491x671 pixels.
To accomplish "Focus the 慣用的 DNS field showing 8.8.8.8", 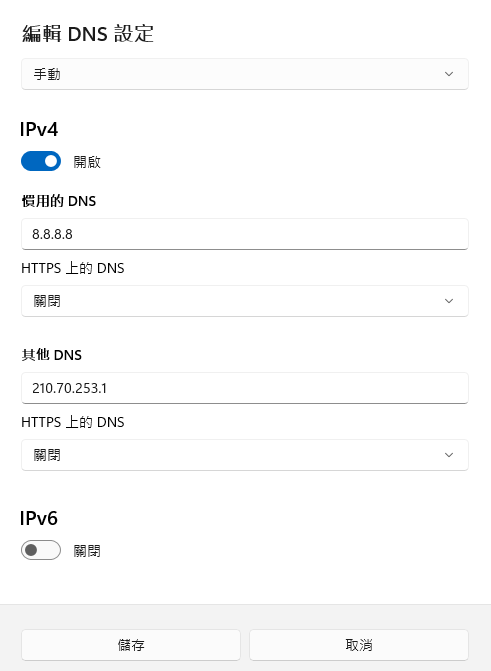I will [245, 234].
